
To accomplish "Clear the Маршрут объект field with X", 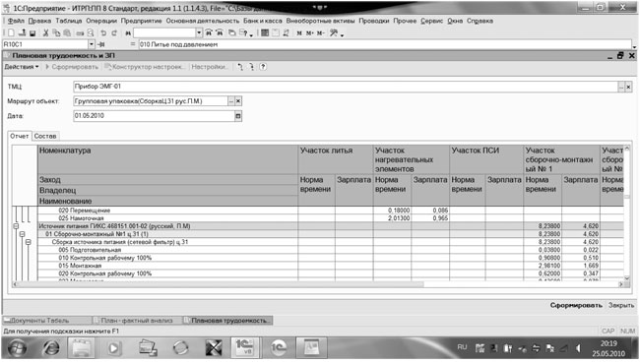I will (238, 101).
